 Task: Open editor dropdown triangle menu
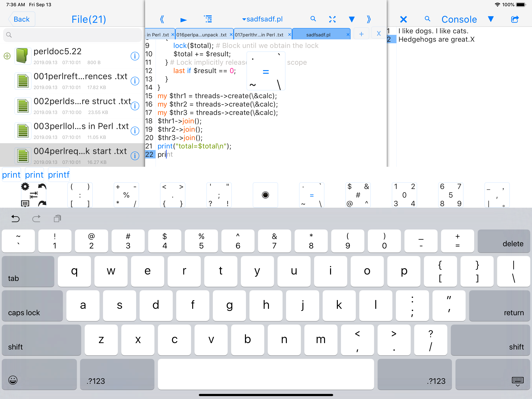point(352,19)
